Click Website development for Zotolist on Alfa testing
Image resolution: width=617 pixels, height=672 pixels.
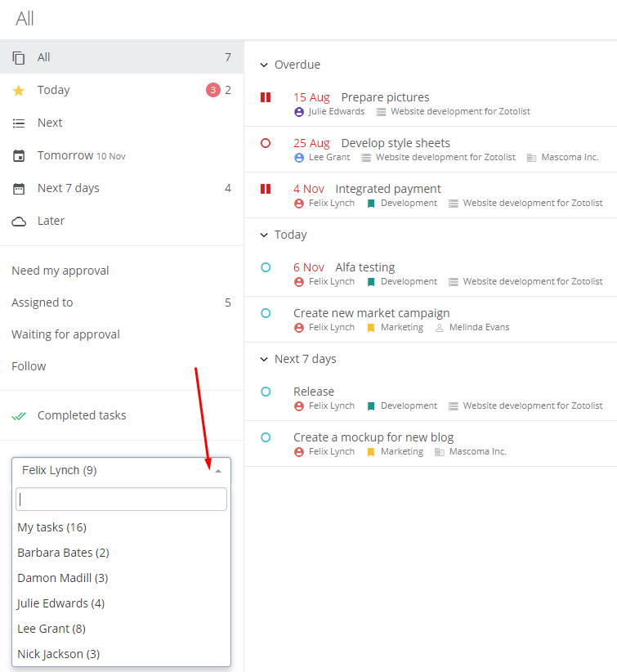click(x=533, y=281)
